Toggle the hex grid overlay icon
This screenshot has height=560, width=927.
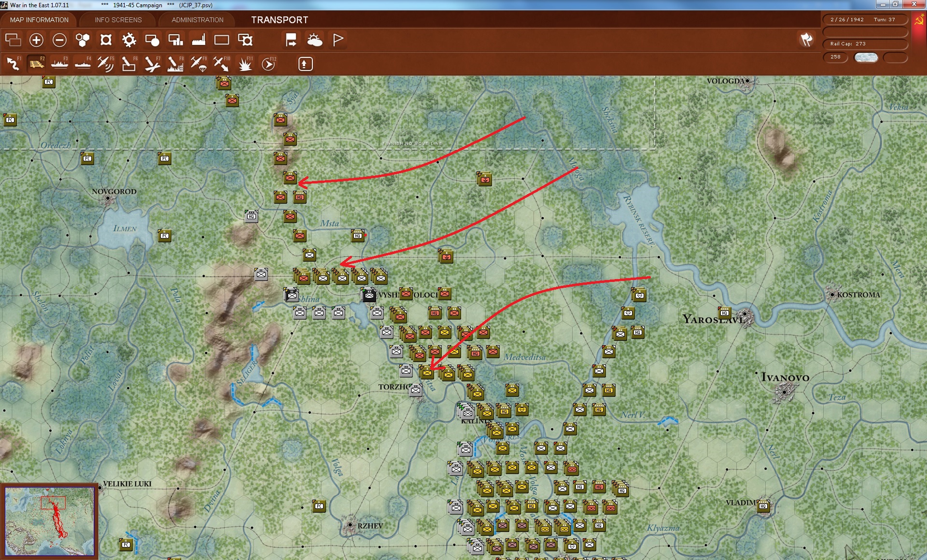click(83, 40)
